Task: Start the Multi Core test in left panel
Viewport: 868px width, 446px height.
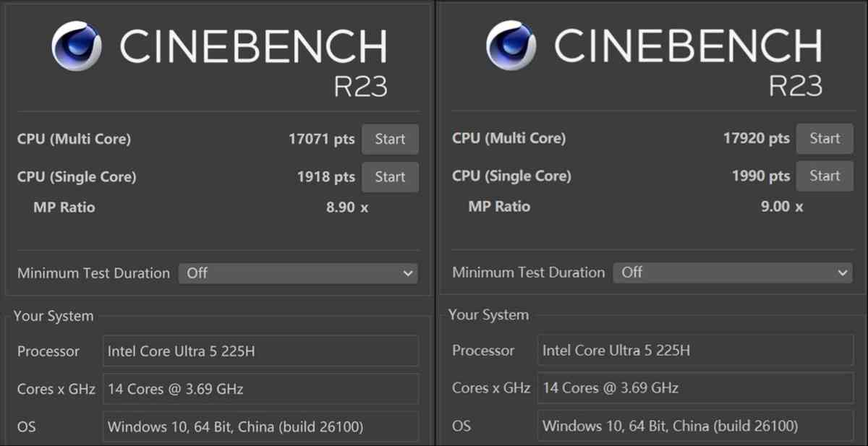Action: 390,140
